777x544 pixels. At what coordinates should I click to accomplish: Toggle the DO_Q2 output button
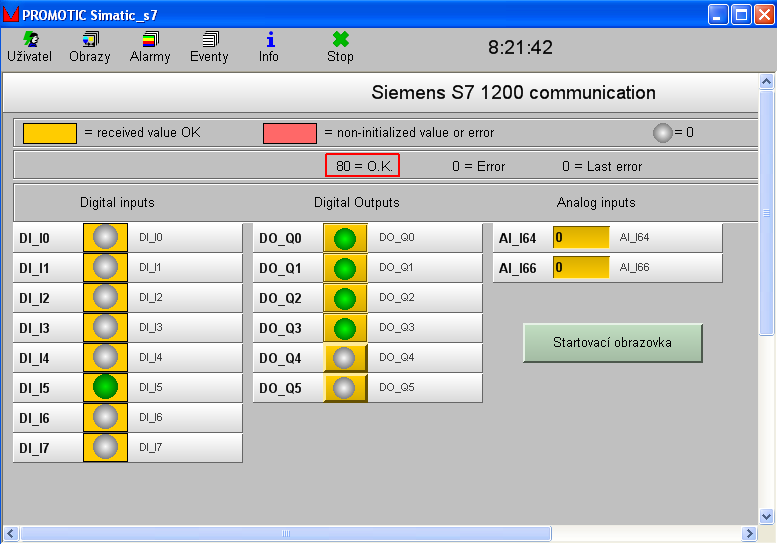pos(345,298)
